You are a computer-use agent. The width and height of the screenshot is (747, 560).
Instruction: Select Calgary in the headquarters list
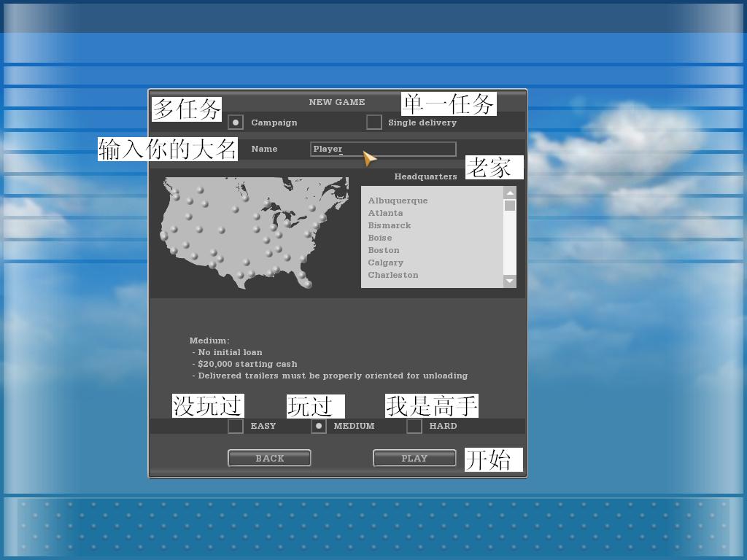(385, 262)
